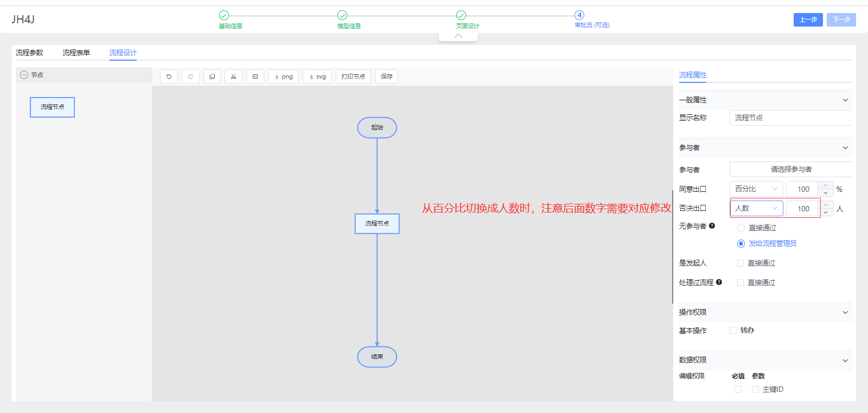Go to step 4 审批流 (可选)
868x413 pixels.
pos(591,20)
